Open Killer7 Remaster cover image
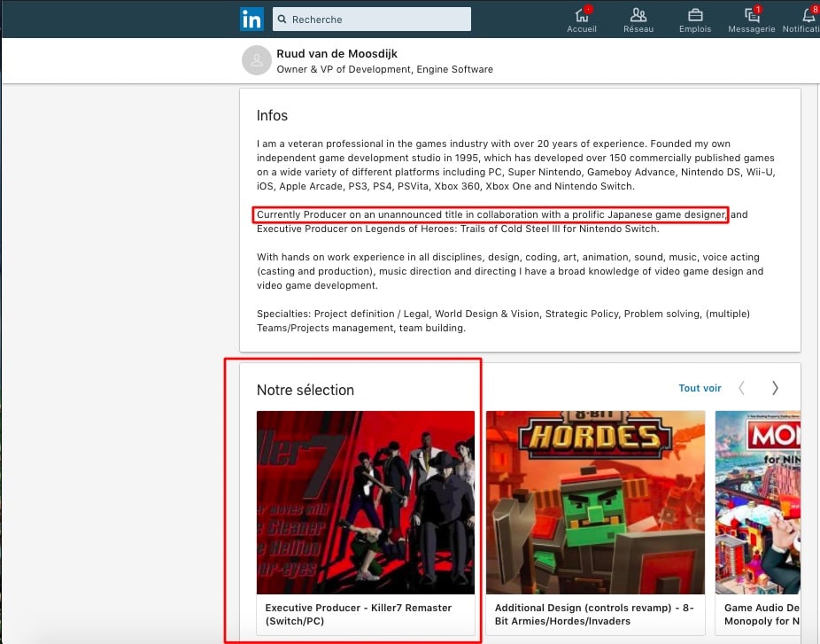 tap(366, 502)
